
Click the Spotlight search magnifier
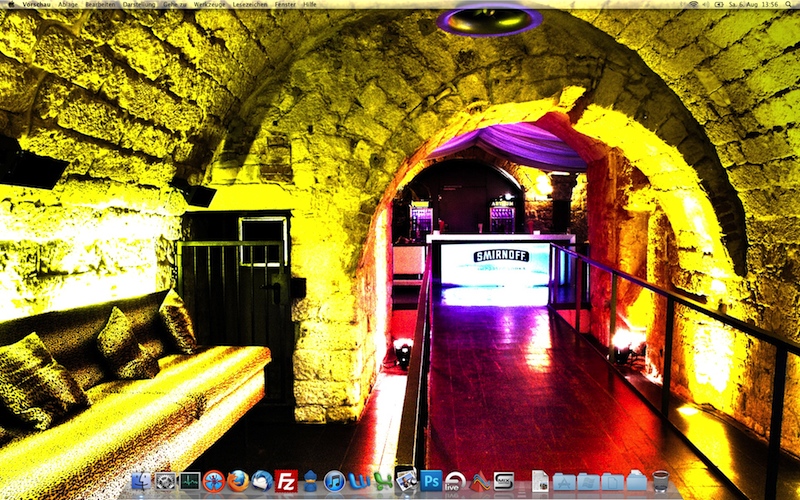pos(789,5)
